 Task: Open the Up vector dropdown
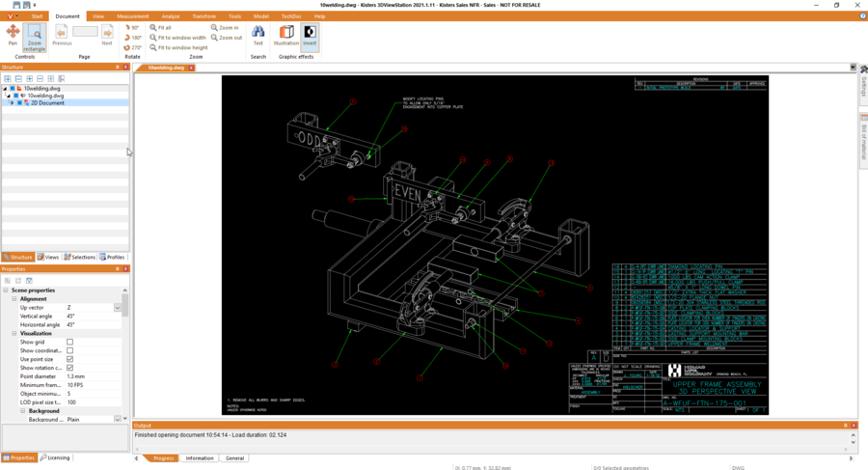[118, 308]
